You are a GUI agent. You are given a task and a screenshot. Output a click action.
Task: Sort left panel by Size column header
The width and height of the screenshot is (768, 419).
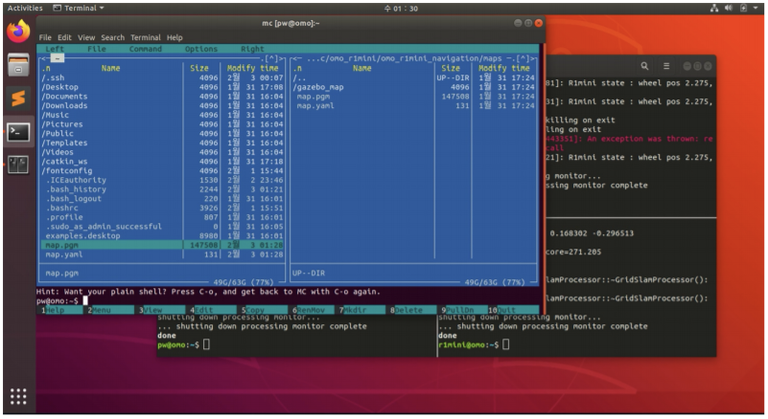tap(199, 68)
